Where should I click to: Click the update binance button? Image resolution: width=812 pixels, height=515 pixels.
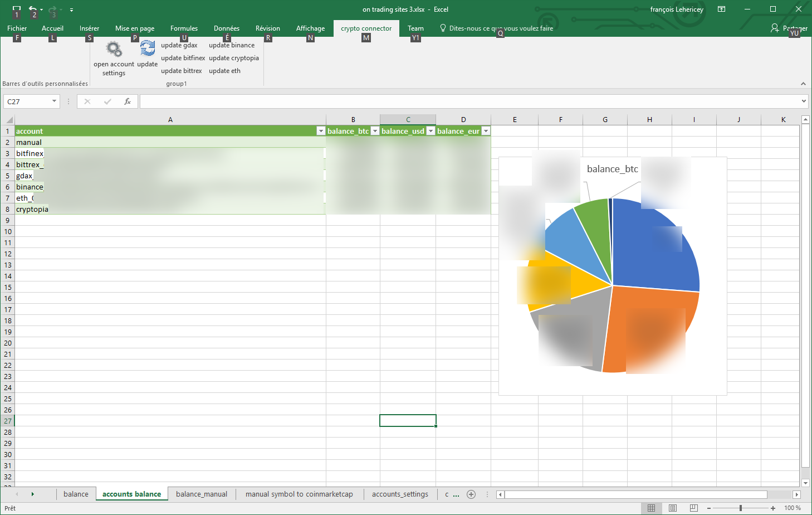pyautogui.click(x=232, y=45)
